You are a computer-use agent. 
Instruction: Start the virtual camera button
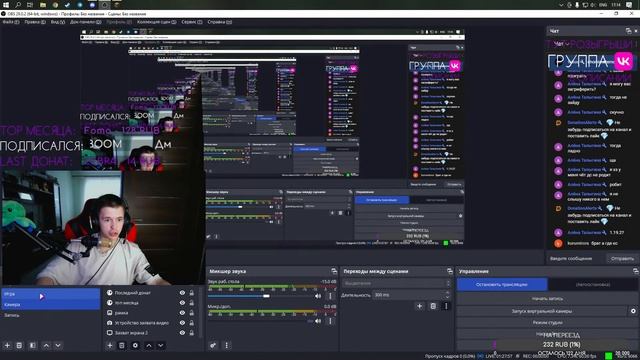pos(542,311)
